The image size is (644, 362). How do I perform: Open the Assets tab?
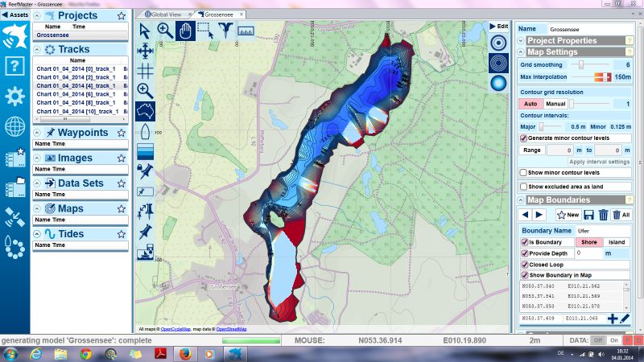[x=16, y=14]
